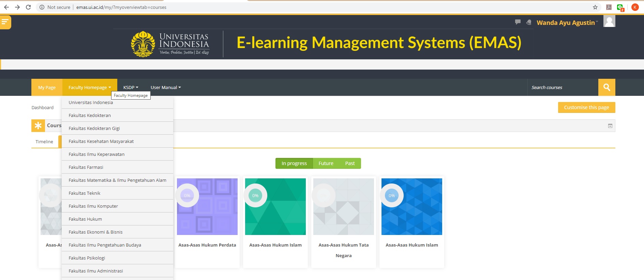The image size is (644, 280).
Task: Open the notifications bell icon
Action: point(529,22)
